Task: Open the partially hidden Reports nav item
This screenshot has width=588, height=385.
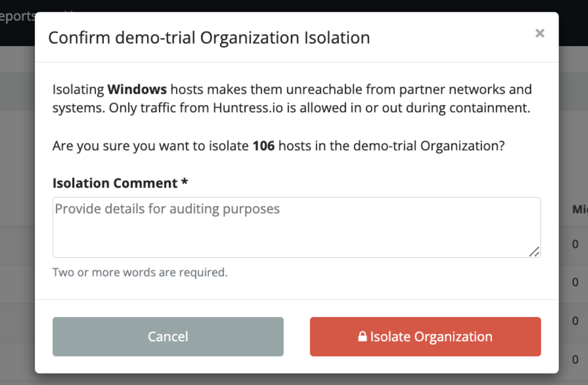Action: [x=17, y=16]
